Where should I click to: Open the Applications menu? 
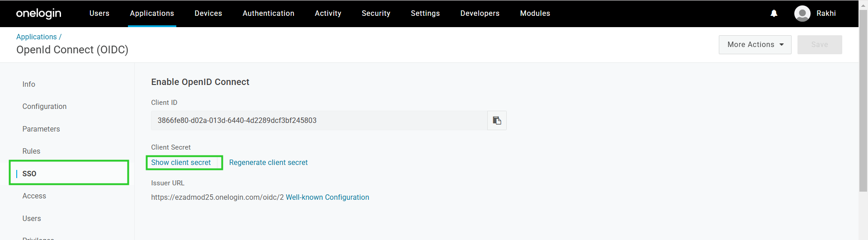152,14
